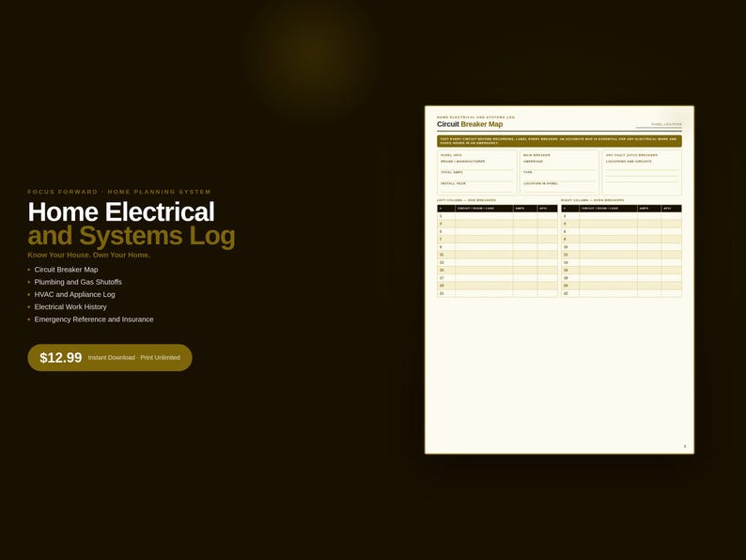The width and height of the screenshot is (746, 560).
Task: Click the $12.99 Instant Download price button
Action: tap(110, 357)
